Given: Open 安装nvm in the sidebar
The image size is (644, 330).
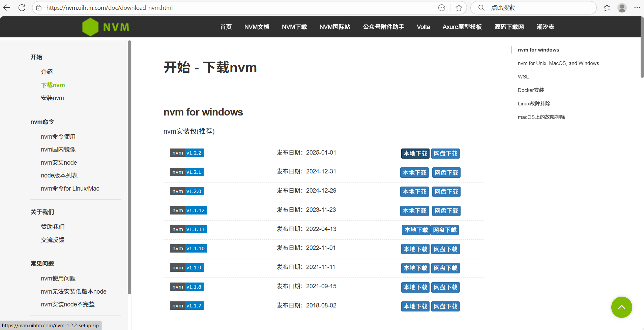Looking at the screenshot, I should point(52,98).
